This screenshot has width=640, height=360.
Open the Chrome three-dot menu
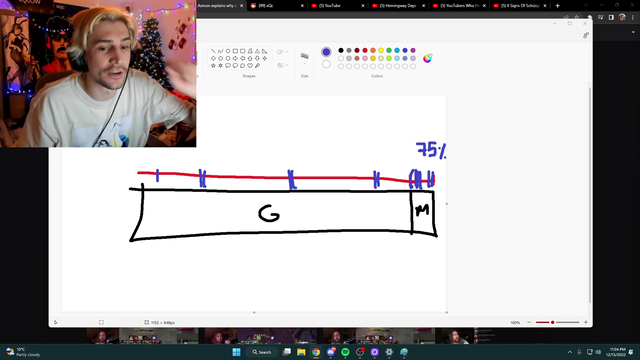pos(633,17)
